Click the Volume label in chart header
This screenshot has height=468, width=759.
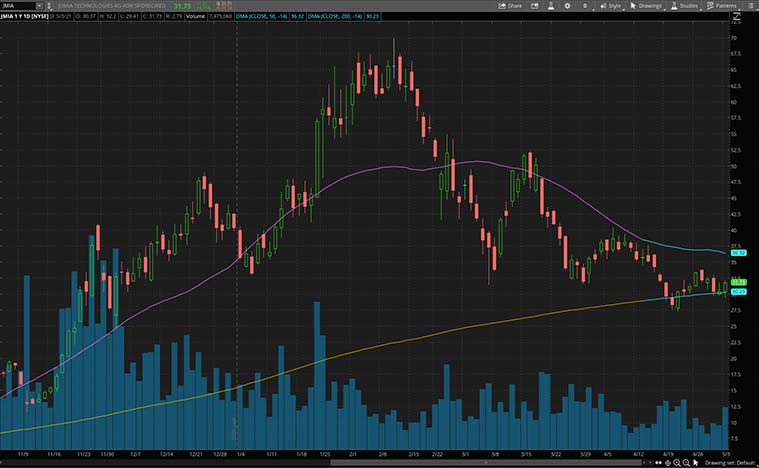(x=196, y=16)
